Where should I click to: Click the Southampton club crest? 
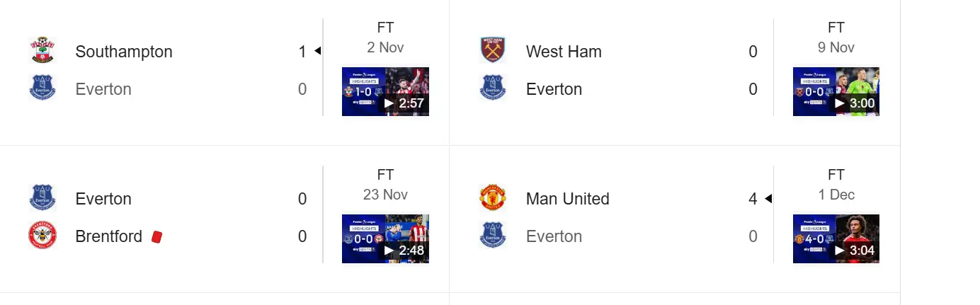[42, 51]
